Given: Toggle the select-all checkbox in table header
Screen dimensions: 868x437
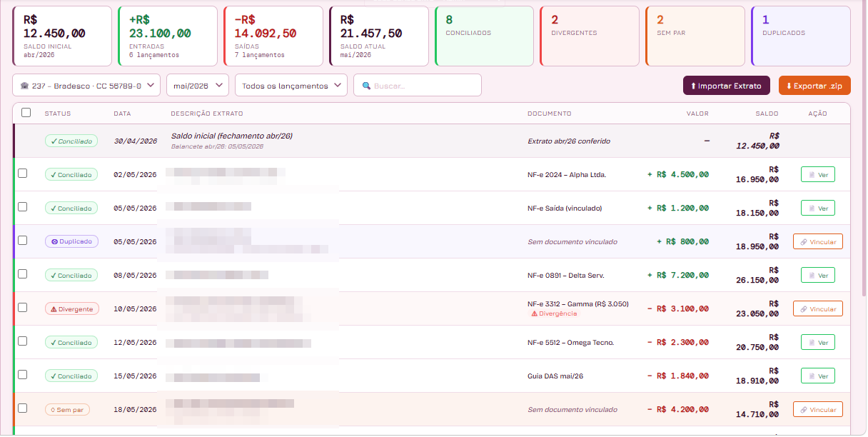Looking at the screenshot, I should pos(26,112).
